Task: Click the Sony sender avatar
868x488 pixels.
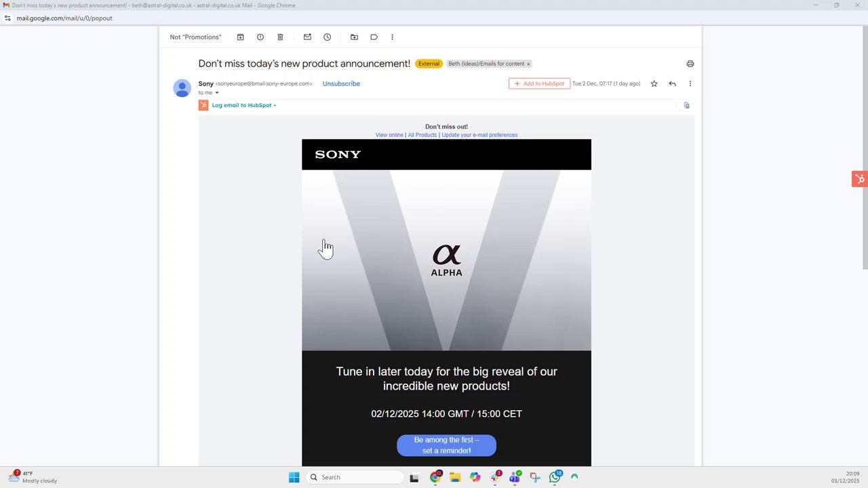Action: pos(182,88)
